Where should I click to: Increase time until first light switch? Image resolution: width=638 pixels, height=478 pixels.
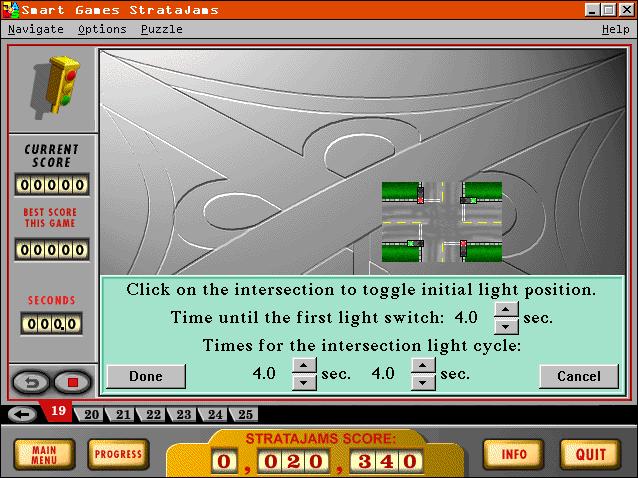(x=506, y=310)
